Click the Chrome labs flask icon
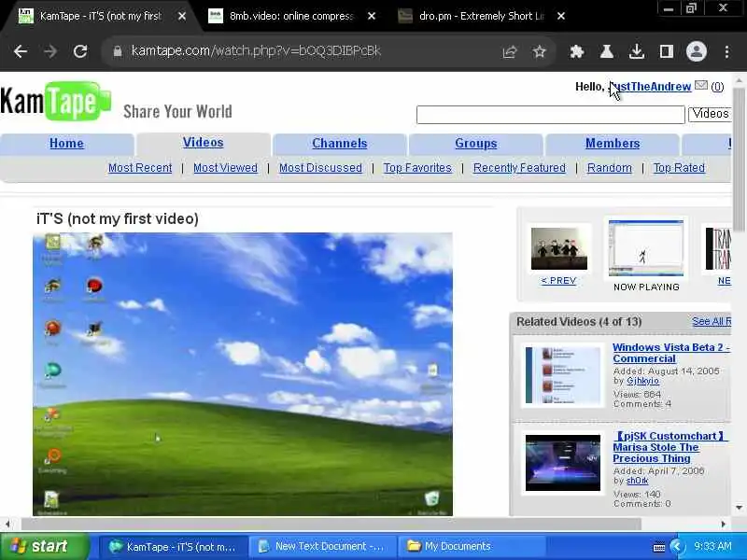 [606, 51]
